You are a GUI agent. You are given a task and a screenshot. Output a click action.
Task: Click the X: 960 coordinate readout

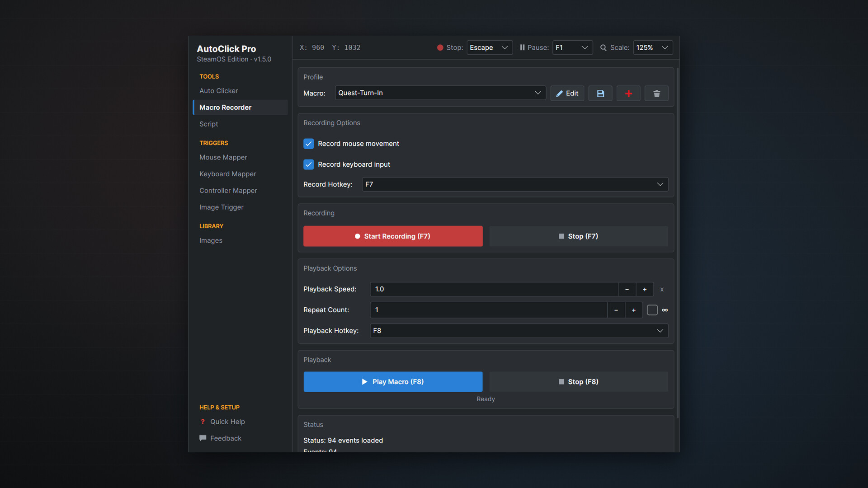click(x=312, y=47)
